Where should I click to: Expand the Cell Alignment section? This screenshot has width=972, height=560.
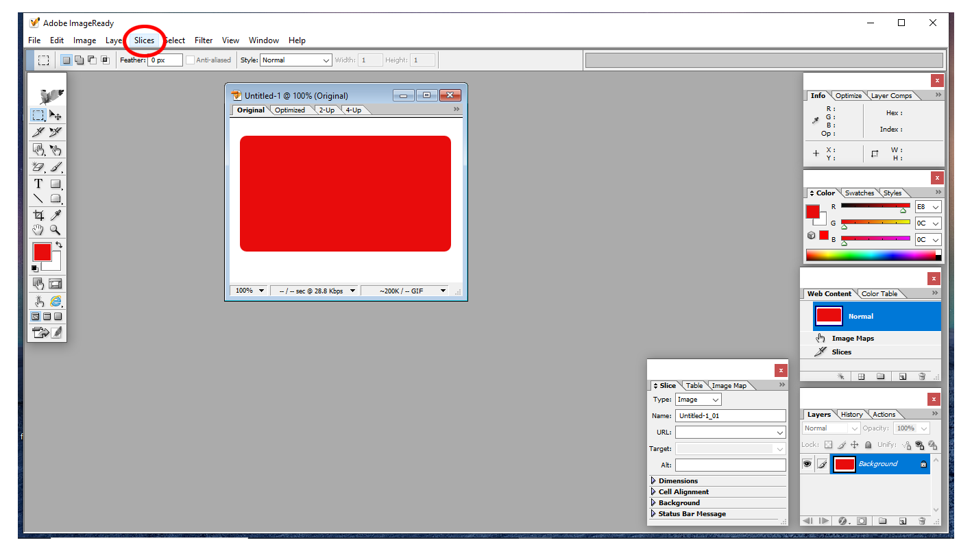click(653, 492)
